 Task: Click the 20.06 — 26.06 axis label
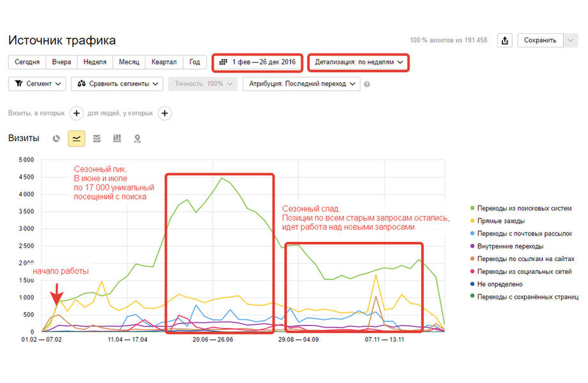pyautogui.click(x=213, y=340)
